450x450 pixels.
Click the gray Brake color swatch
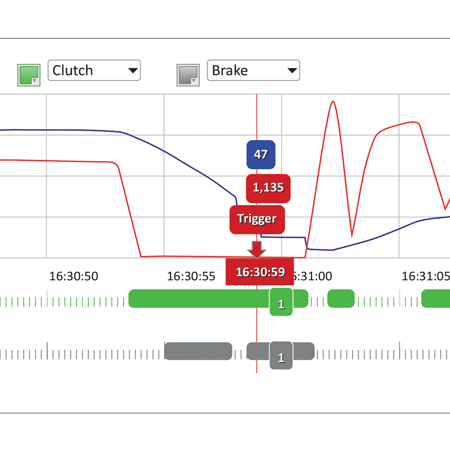click(188, 75)
